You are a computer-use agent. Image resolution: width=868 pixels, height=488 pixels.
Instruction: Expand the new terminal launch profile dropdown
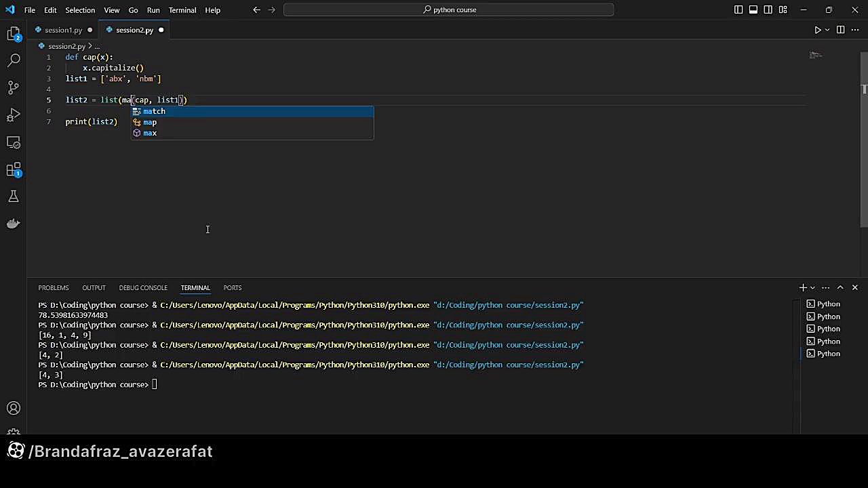(x=812, y=287)
